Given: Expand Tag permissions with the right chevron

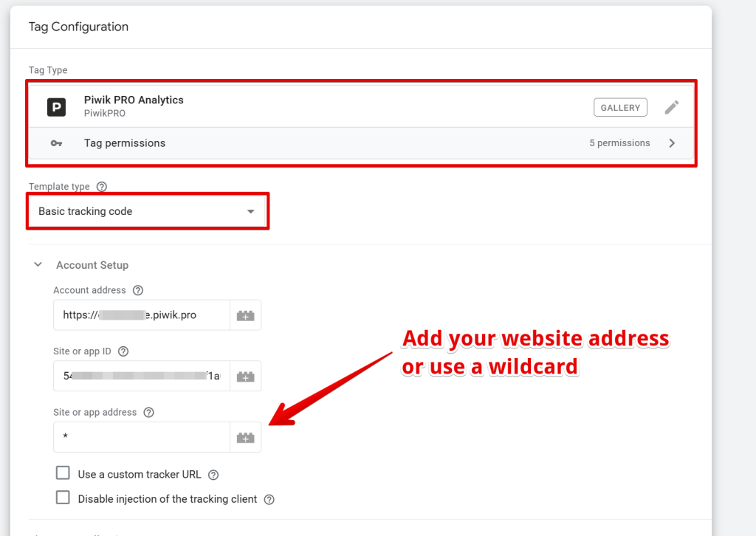Looking at the screenshot, I should [x=672, y=143].
